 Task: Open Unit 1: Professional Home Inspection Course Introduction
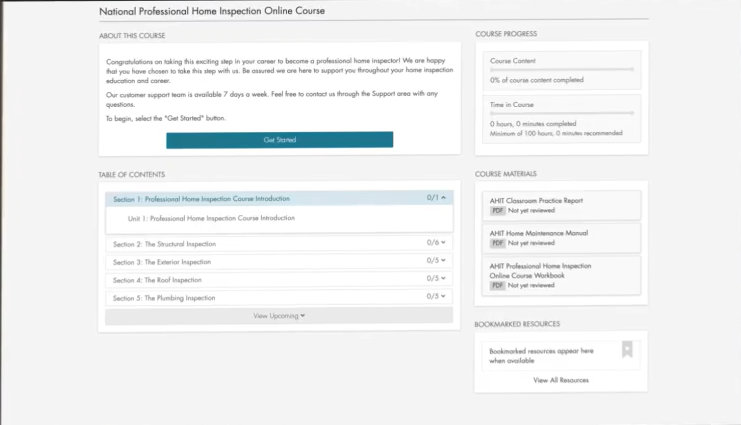pos(211,218)
